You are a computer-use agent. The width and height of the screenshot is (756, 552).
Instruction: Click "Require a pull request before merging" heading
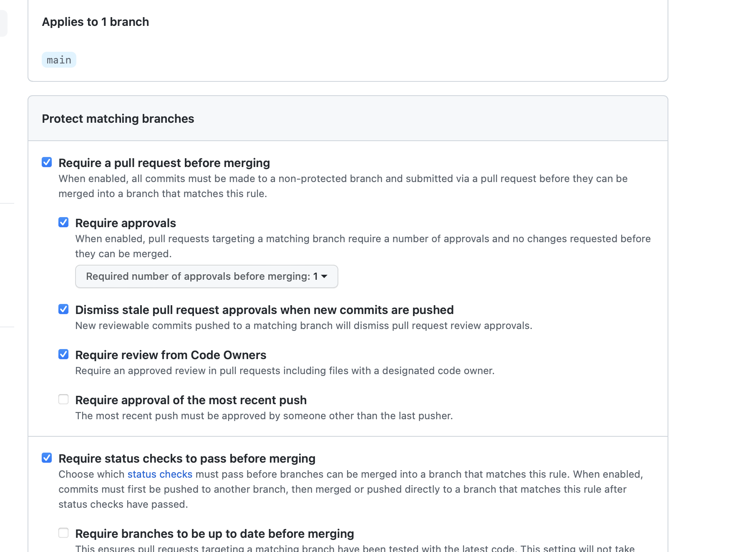(x=164, y=162)
